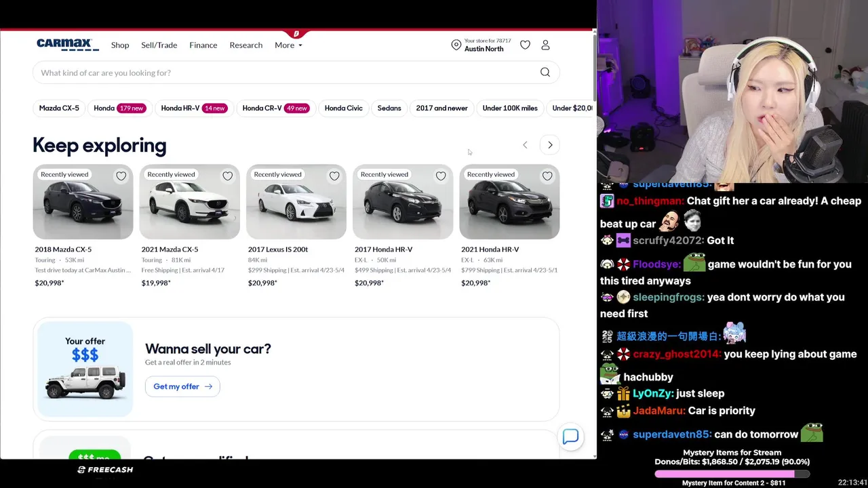Open the 2018 Mazda CX-5 car thumbnail

click(x=83, y=202)
